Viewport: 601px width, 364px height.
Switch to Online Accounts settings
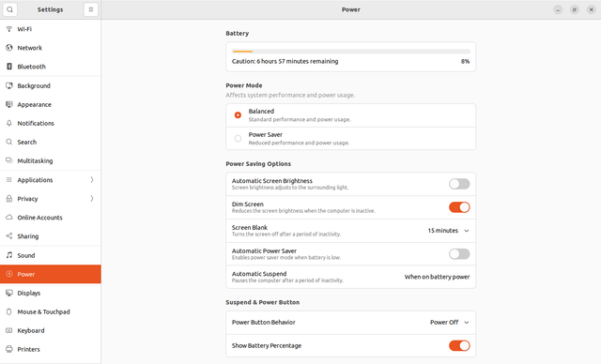[51, 218]
